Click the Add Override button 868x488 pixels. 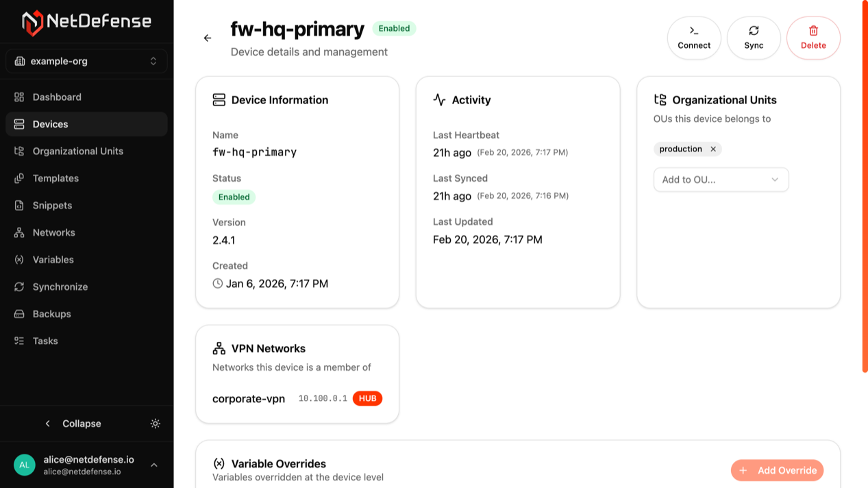(777, 470)
